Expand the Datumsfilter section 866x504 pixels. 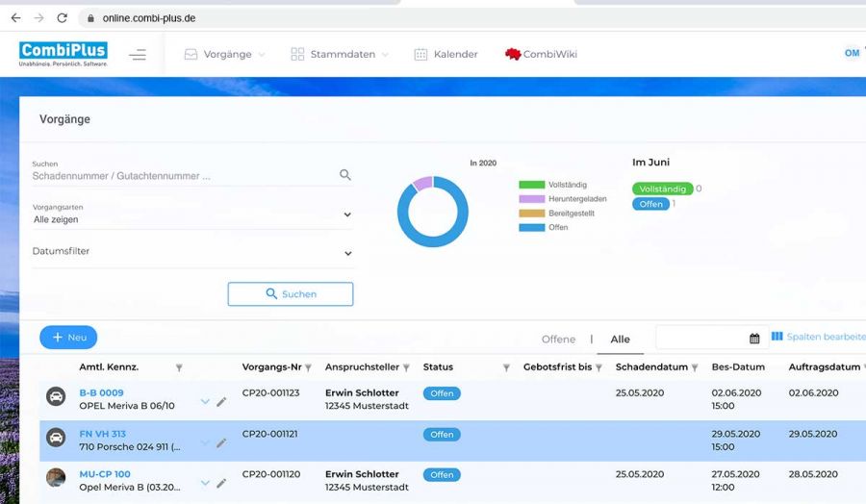[x=347, y=254]
